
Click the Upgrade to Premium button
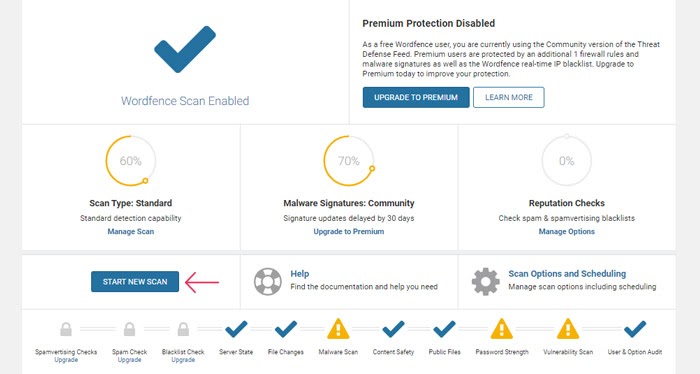pos(416,97)
